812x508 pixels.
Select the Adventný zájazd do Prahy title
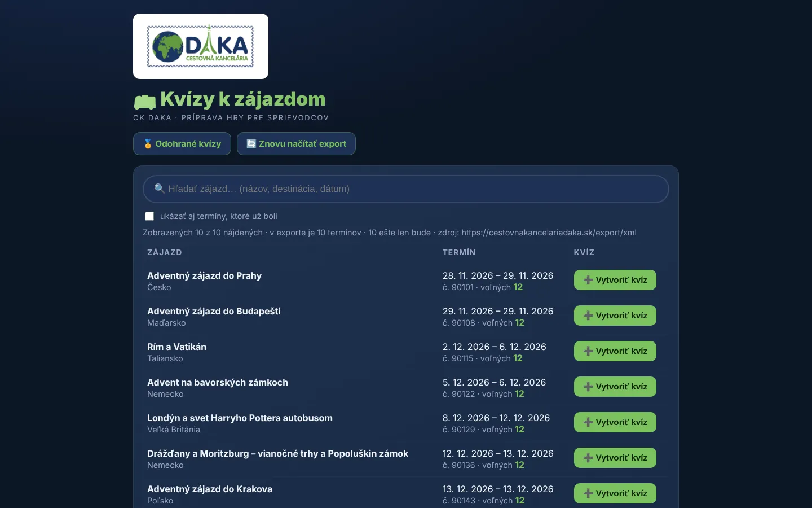click(204, 275)
